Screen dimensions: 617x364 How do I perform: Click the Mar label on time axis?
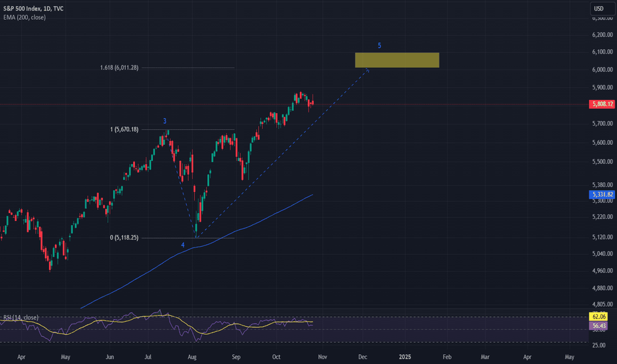tap(485, 357)
